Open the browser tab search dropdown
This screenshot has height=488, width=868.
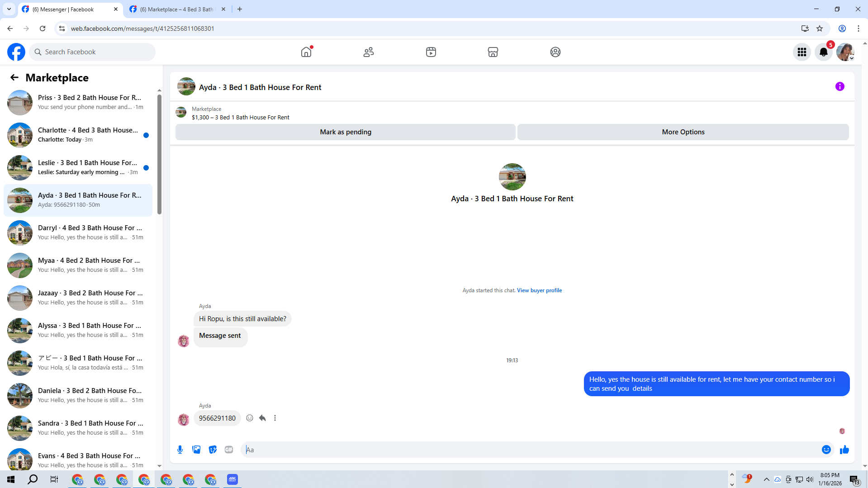pos(9,9)
